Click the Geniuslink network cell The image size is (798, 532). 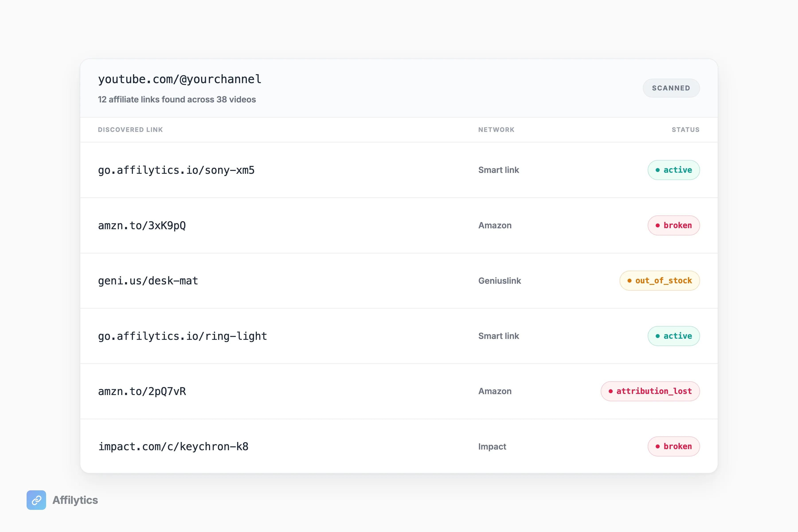click(x=499, y=281)
